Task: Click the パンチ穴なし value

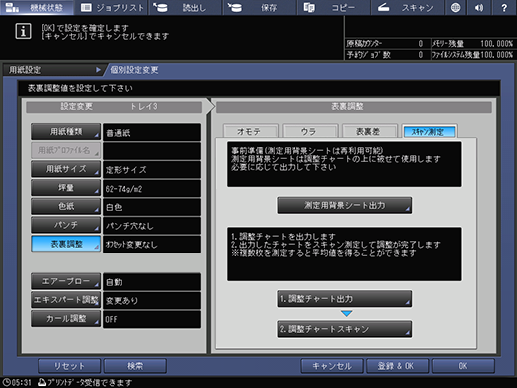Action: (x=152, y=226)
